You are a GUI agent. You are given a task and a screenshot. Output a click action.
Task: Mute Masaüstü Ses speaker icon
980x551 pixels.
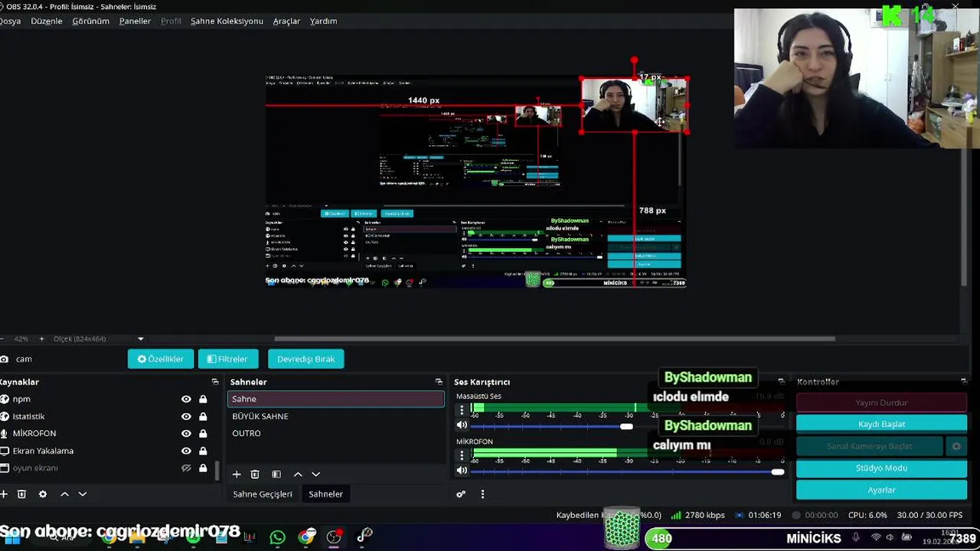(x=462, y=425)
